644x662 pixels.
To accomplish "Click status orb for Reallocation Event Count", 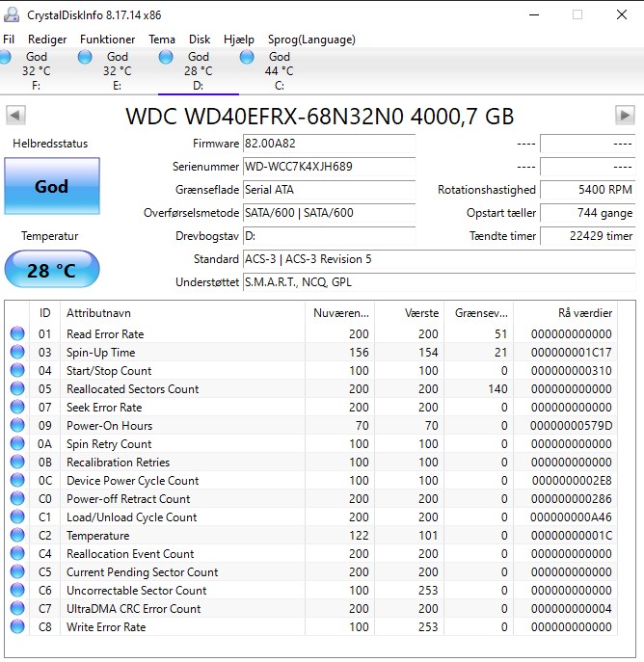I will point(17,553).
